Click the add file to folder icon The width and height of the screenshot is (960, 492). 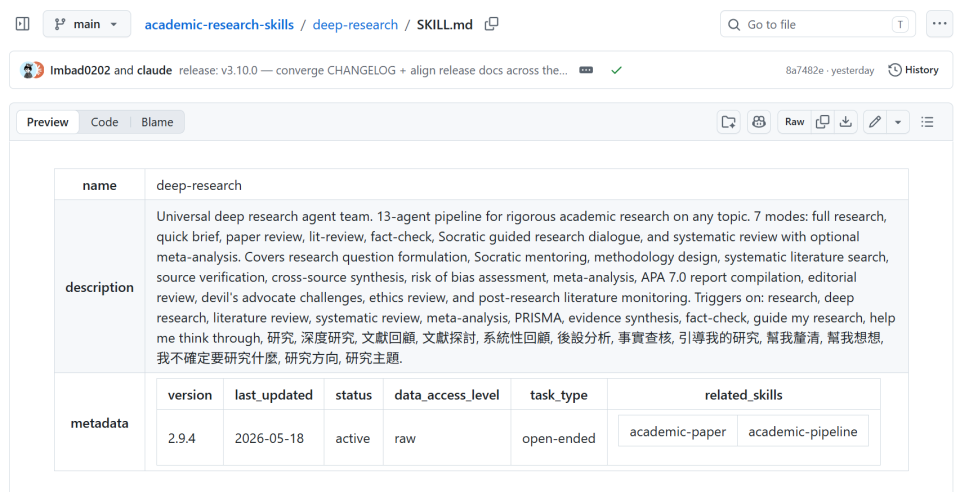click(x=729, y=122)
